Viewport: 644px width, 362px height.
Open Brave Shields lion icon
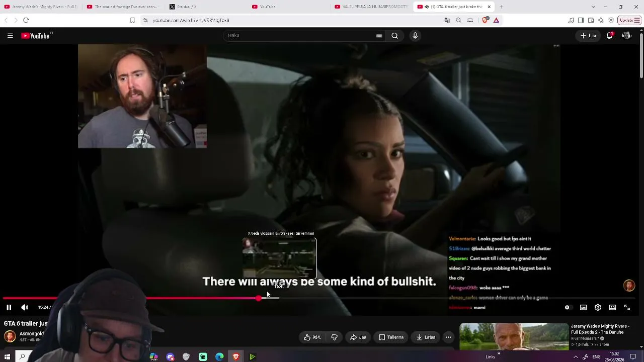[x=485, y=20]
